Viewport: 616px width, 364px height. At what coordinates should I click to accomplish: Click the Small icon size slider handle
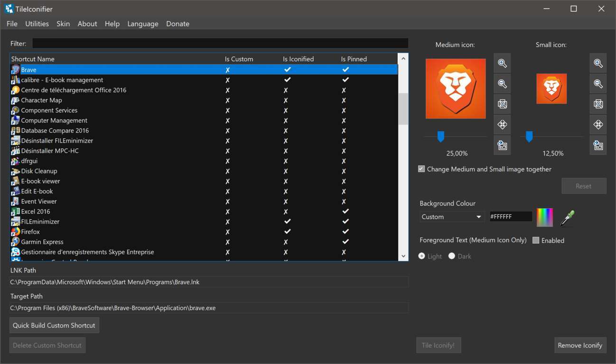pyautogui.click(x=529, y=137)
